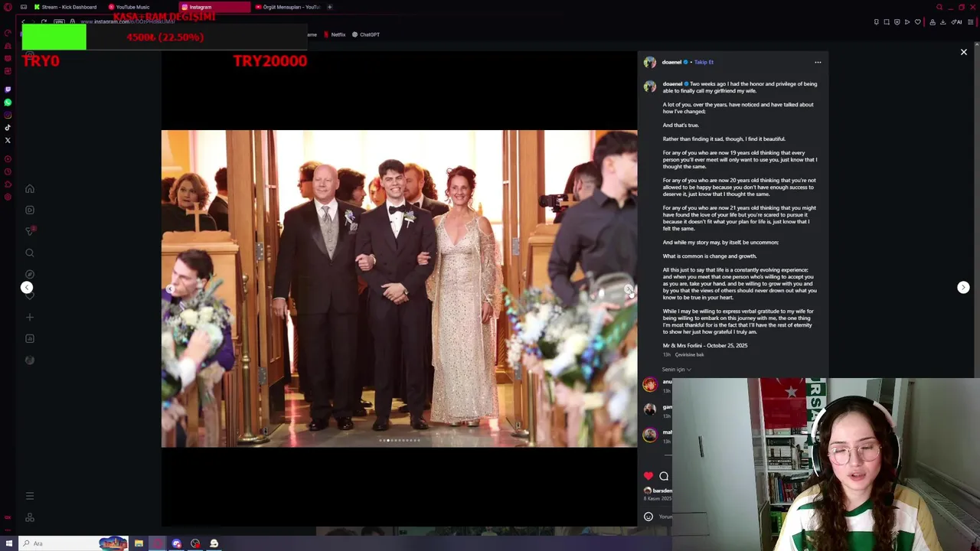The height and width of the screenshot is (551, 980).
Task: Open a new browser tab
Action: point(330,7)
